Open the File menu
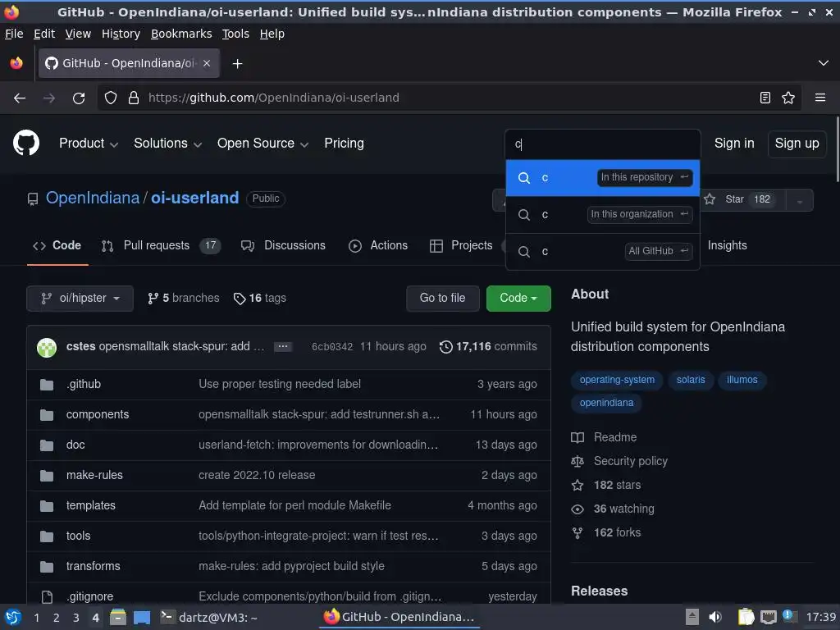The width and height of the screenshot is (840, 630). click(x=14, y=34)
